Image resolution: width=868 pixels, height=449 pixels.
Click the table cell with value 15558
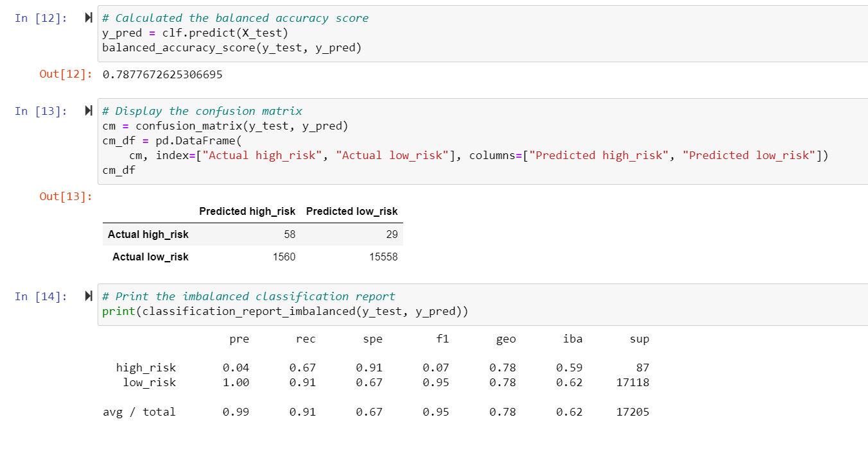pos(383,257)
